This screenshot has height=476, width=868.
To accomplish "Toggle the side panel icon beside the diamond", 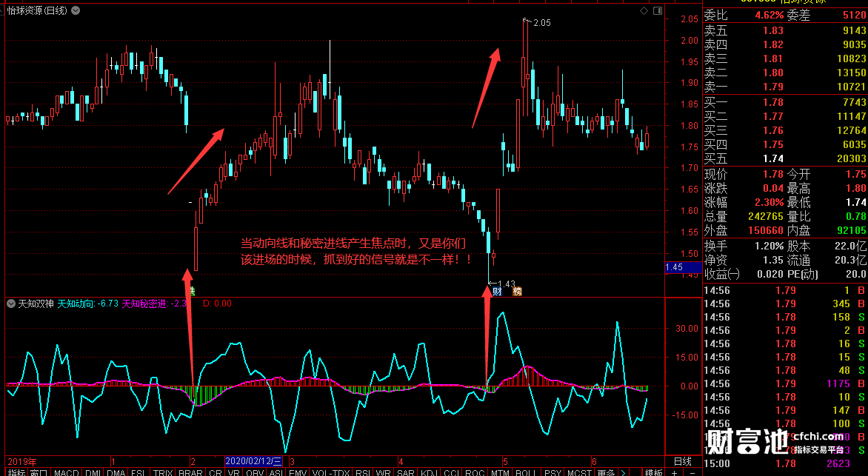I will point(658,10).
